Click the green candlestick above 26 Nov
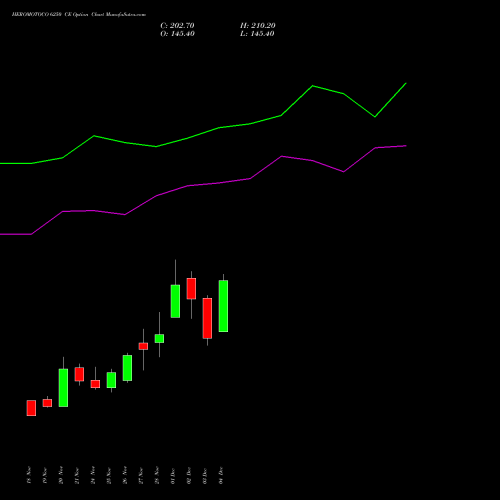The image size is (500, 500). click(127, 368)
